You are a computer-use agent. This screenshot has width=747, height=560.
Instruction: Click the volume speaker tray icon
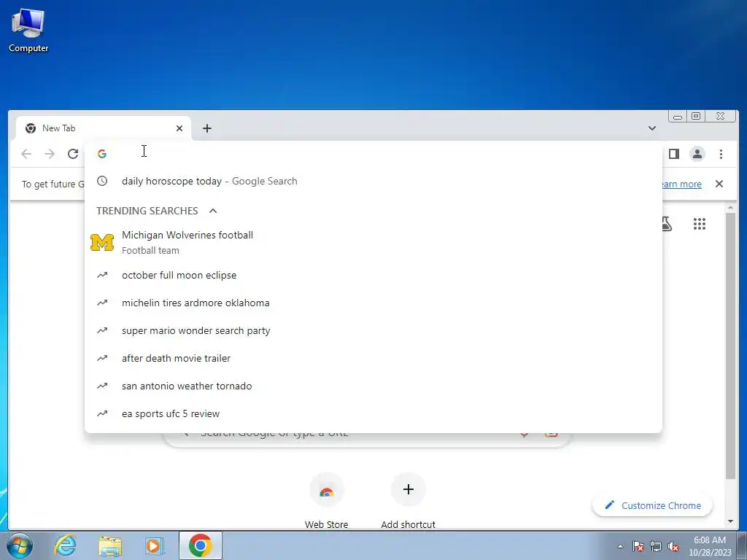[x=673, y=547]
